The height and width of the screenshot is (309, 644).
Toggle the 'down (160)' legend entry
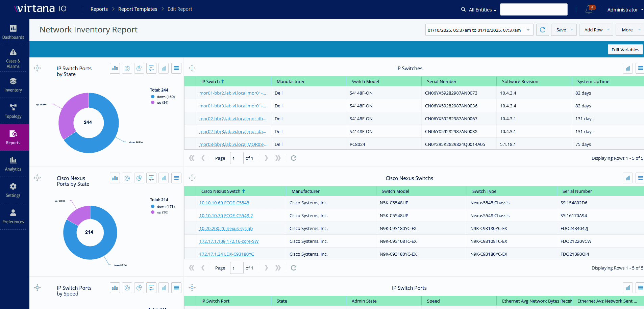click(x=163, y=97)
